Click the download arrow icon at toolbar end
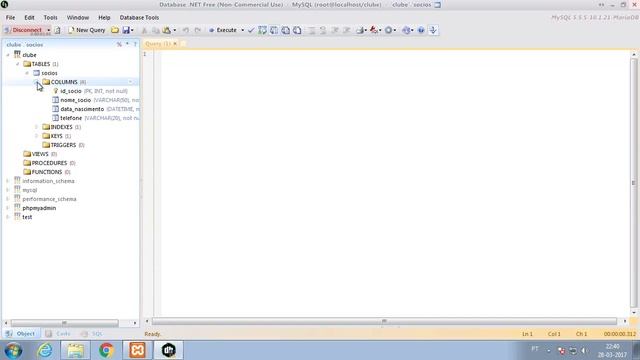This screenshot has width=640, height=360. coord(433,30)
